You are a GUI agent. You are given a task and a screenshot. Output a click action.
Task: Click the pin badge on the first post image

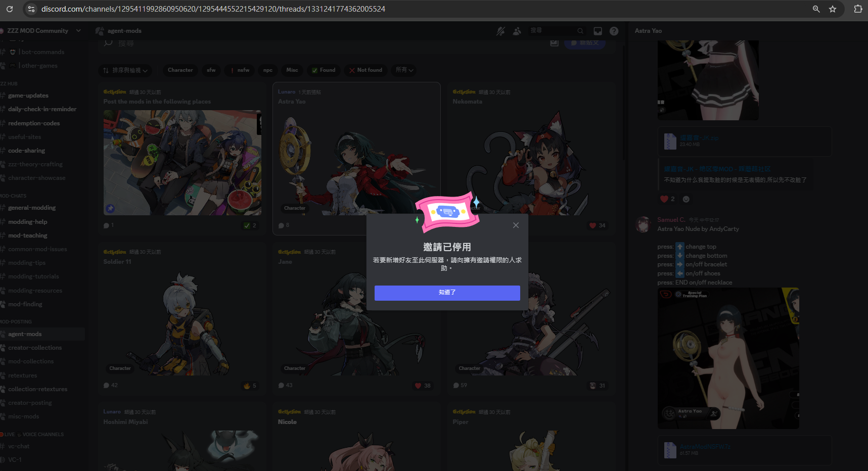click(110, 208)
